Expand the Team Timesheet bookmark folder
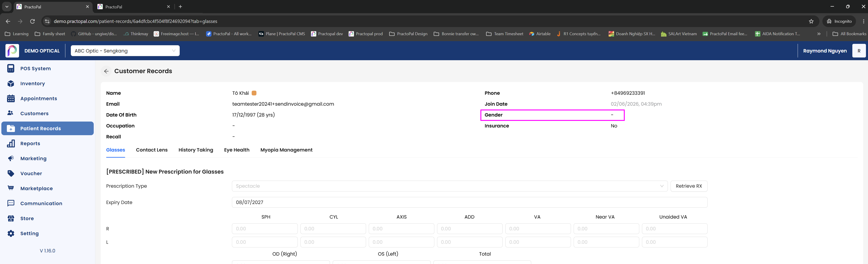The height and width of the screenshot is (264, 868). tap(504, 34)
